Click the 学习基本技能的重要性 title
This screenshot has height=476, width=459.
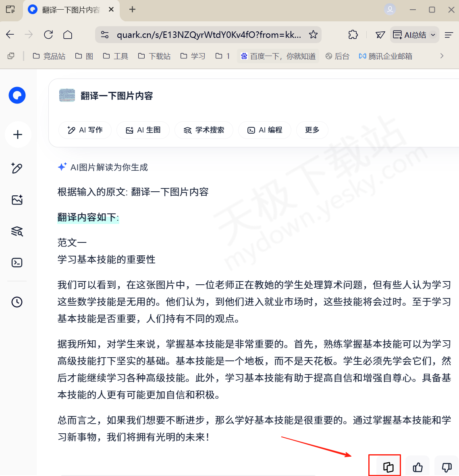[106, 260]
